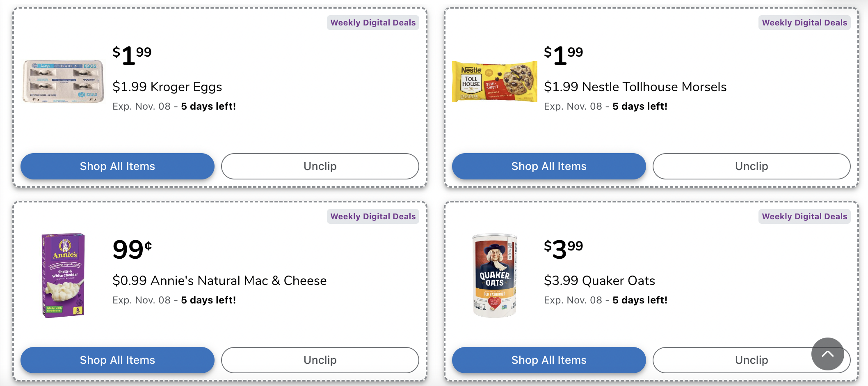Shop All Items for Nestle Tollhouse Morsels

pyautogui.click(x=548, y=166)
